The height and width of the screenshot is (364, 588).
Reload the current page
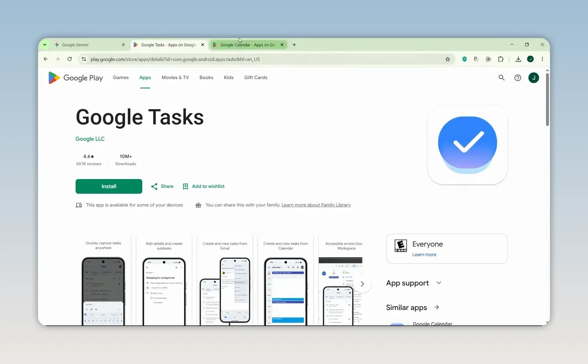tap(70, 59)
